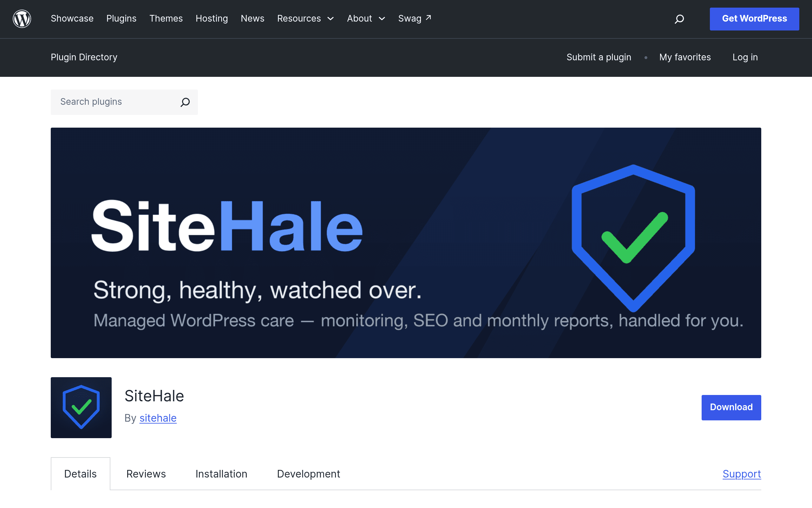Click the Get WordPress button
The image size is (812, 508).
754,19
